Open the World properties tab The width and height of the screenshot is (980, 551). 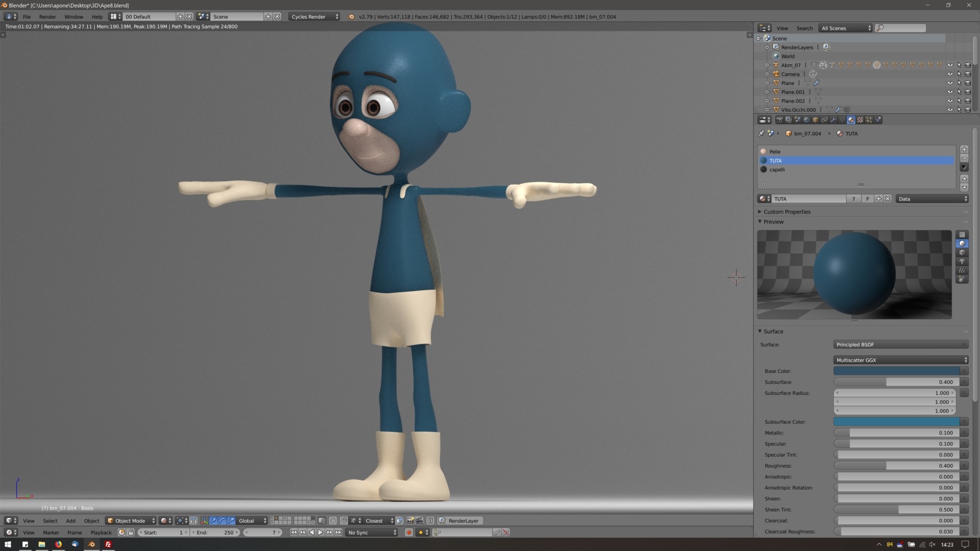(x=806, y=120)
